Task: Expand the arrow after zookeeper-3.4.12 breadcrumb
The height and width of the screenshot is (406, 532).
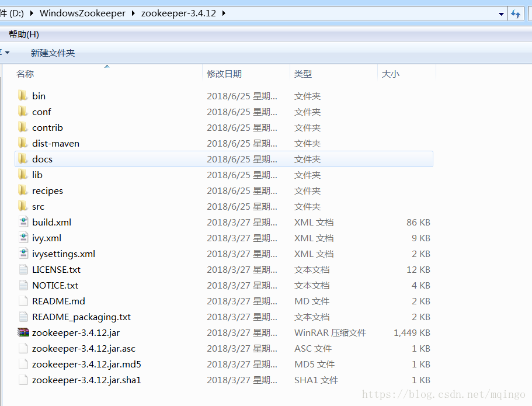Action: click(x=224, y=13)
